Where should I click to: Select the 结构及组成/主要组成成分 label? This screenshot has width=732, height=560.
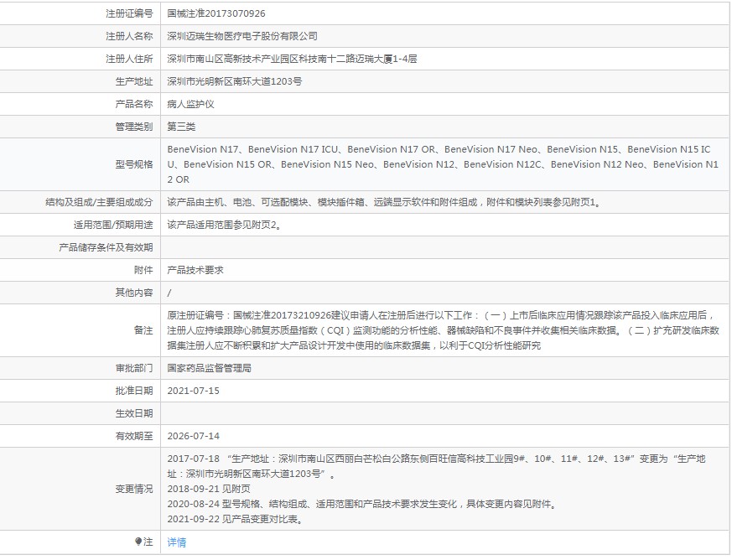pos(99,202)
